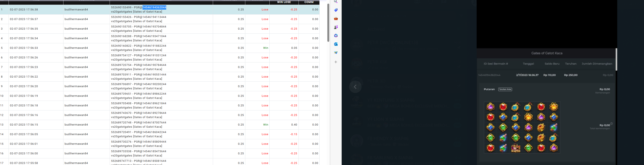The height and width of the screenshot is (165, 644).
Task: Click the table's vertical scrollbar
Action: pyautogui.click(x=328, y=23)
